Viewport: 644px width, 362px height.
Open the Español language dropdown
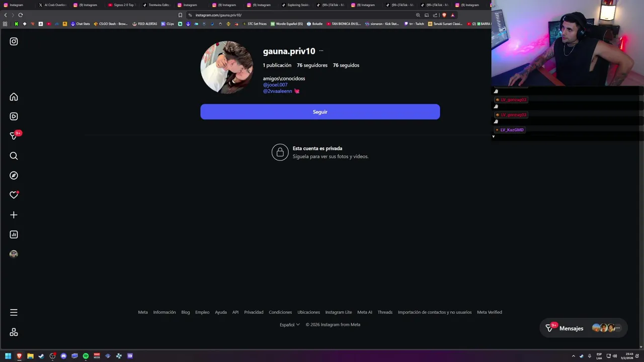pyautogui.click(x=290, y=325)
